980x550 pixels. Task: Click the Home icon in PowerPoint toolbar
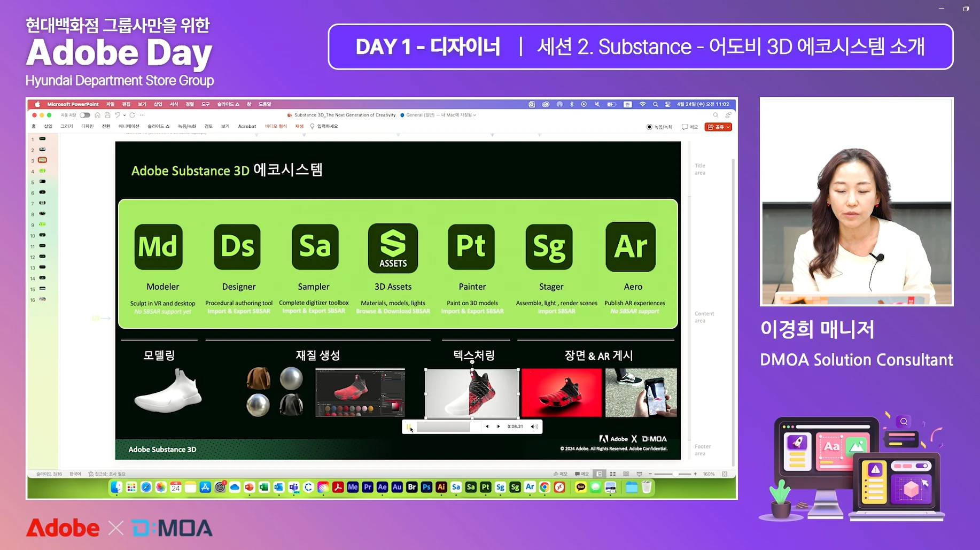click(x=97, y=115)
